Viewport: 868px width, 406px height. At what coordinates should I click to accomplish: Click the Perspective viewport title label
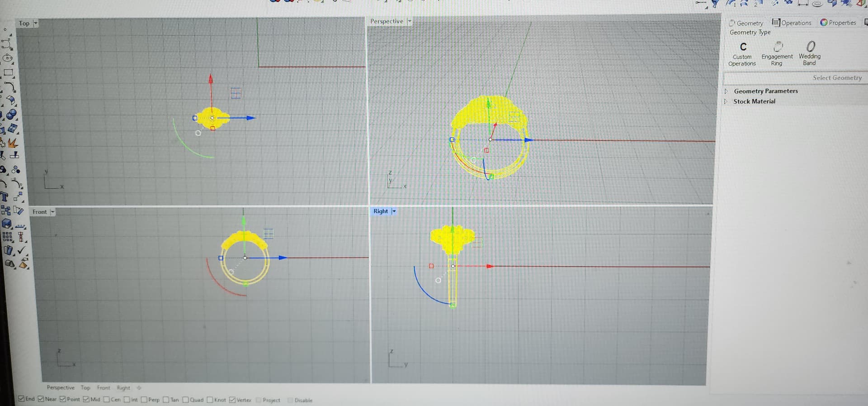pyautogui.click(x=387, y=21)
